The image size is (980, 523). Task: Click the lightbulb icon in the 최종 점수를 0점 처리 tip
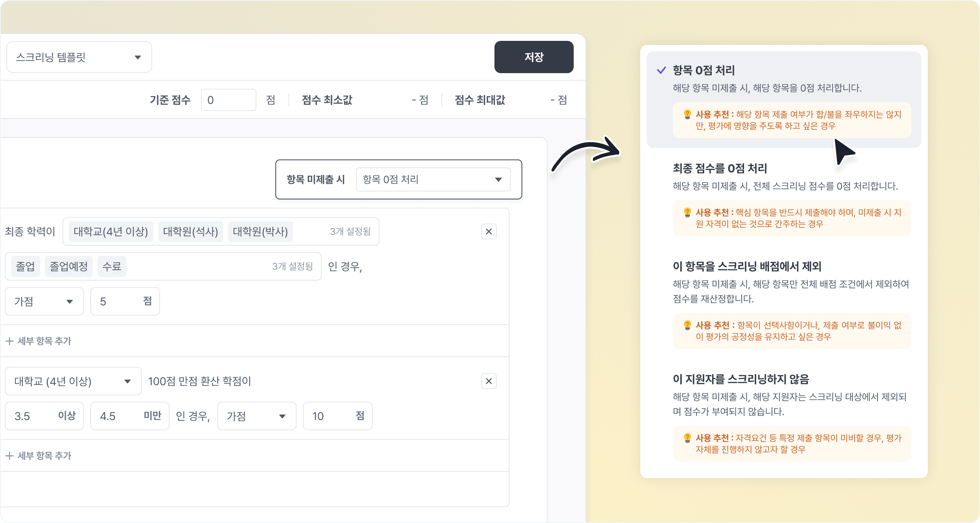(687, 212)
